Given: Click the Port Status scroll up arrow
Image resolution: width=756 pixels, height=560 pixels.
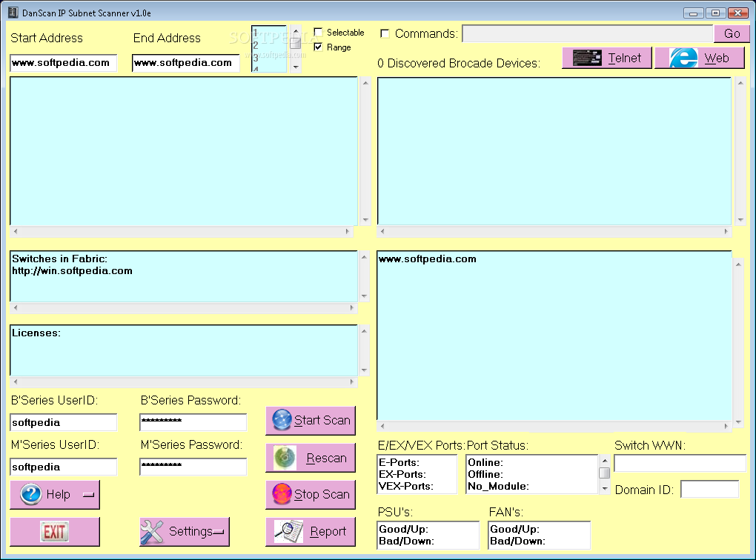Looking at the screenshot, I should coord(605,461).
